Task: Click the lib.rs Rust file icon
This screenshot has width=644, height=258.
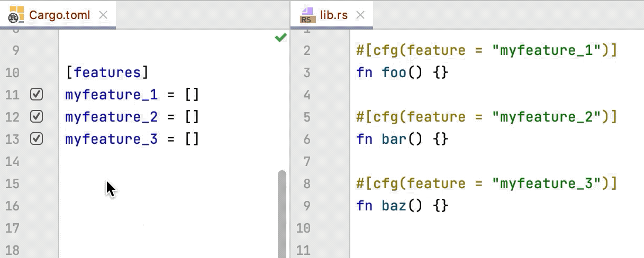Action: pyautogui.click(x=307, y=15)
